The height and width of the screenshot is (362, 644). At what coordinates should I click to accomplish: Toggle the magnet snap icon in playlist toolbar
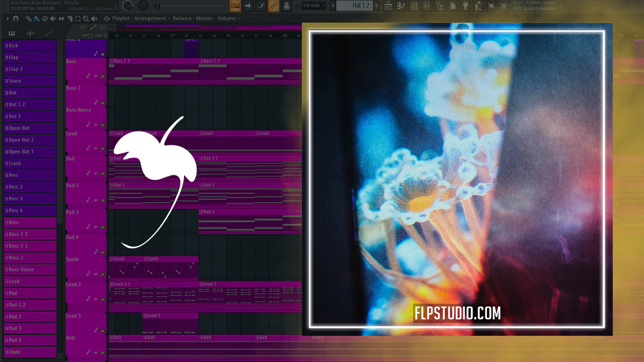16,19
